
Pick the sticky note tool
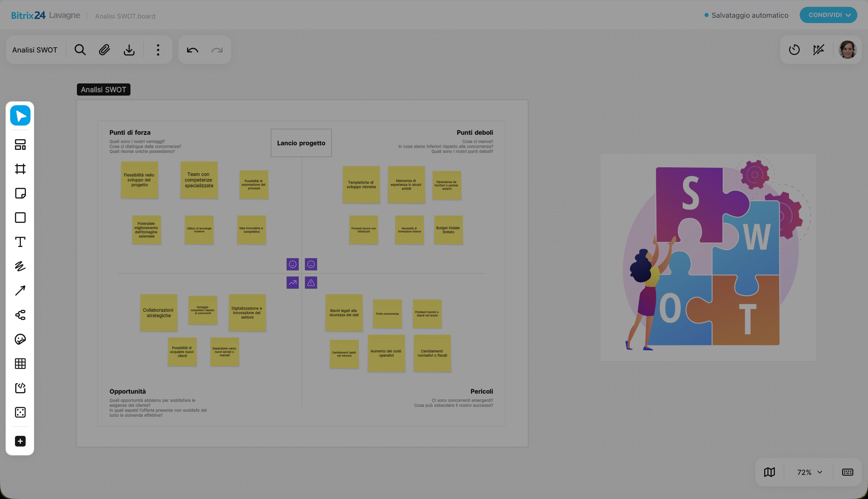pyautogui.click(x=20, y=193)
